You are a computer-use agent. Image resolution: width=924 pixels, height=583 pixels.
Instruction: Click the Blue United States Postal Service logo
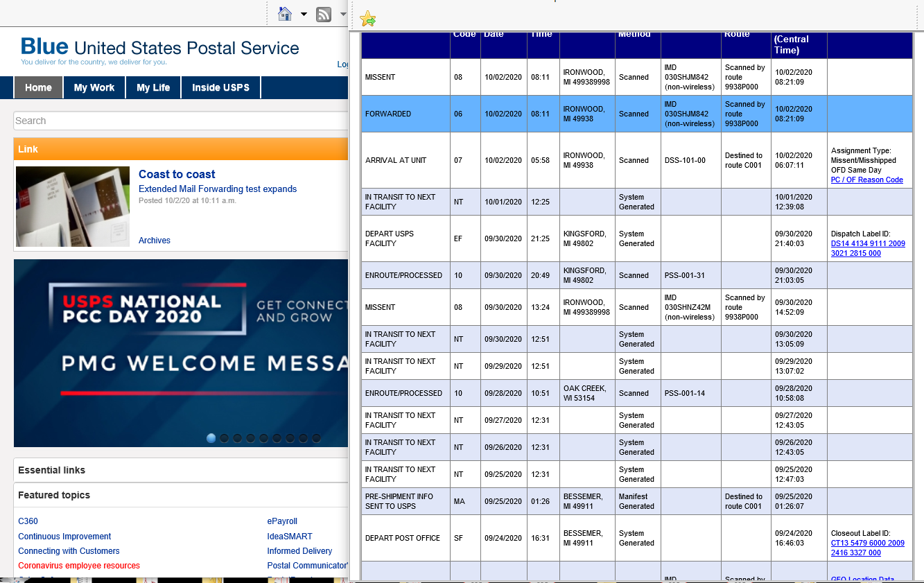point(160,51)
